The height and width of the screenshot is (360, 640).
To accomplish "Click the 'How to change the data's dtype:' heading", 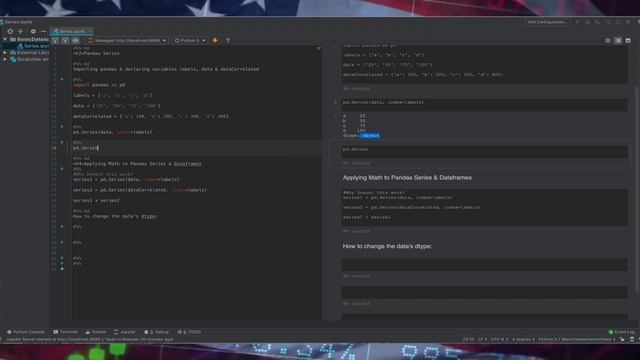I will coord(387,246).
